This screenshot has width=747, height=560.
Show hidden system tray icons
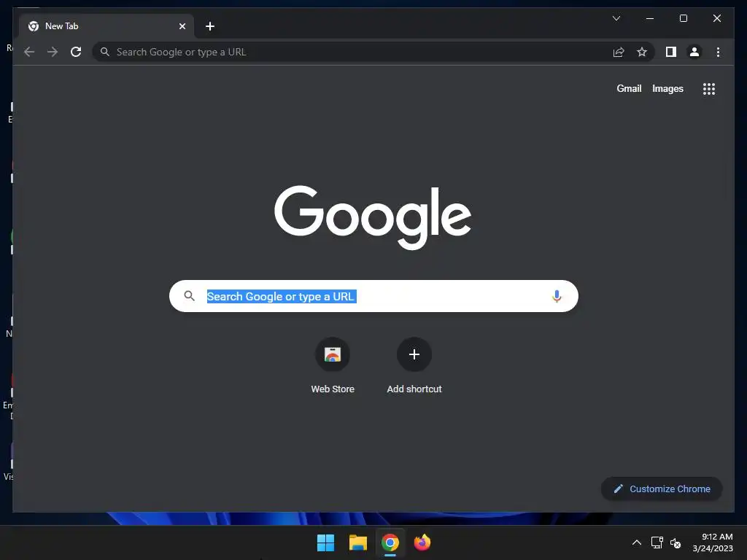[636, 542]
